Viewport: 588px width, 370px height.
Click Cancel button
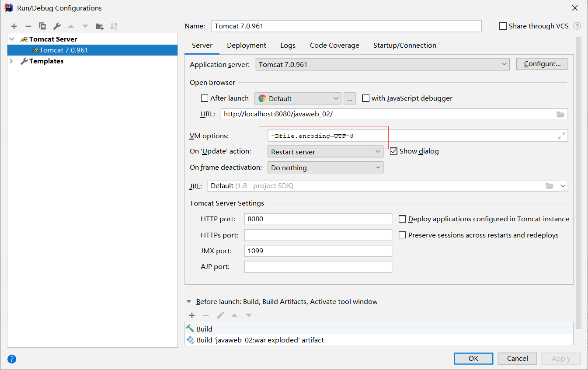[518, 359]
